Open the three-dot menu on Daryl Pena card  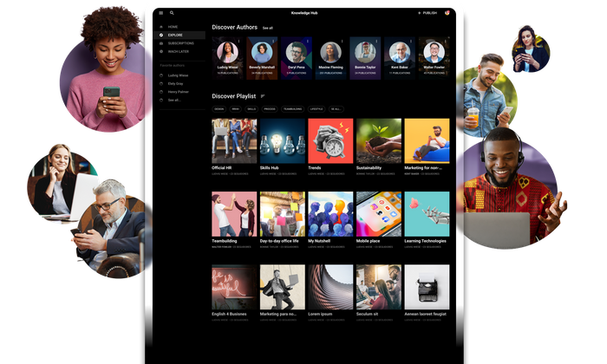pos(308,41)
